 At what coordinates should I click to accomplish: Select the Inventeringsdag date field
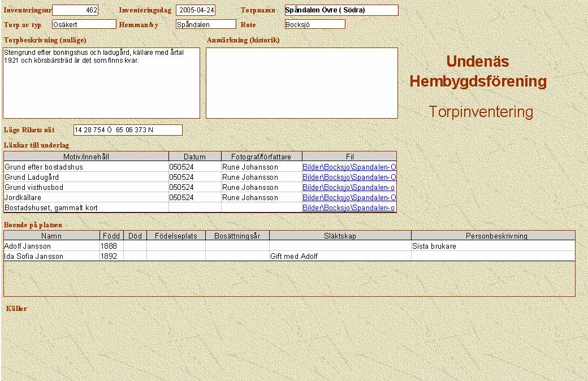click(x=196, y=10)
